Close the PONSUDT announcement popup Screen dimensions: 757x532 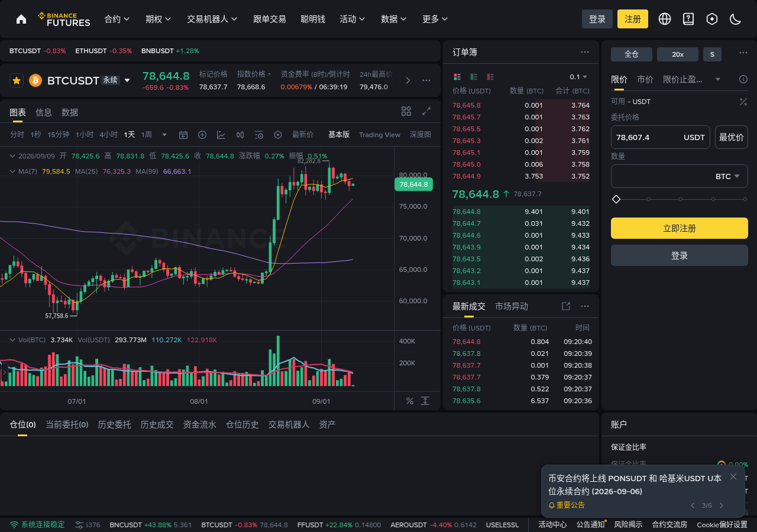tap(733, 476)
